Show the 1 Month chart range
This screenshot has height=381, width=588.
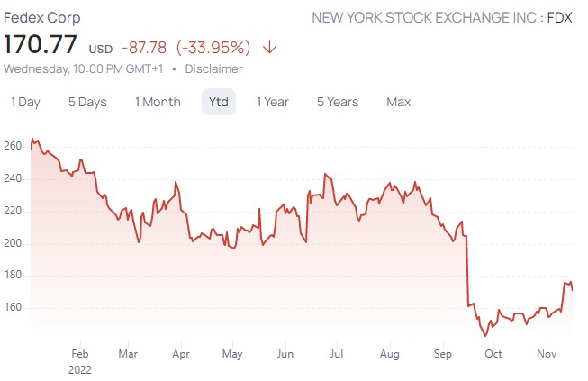(x=158, y=102)
